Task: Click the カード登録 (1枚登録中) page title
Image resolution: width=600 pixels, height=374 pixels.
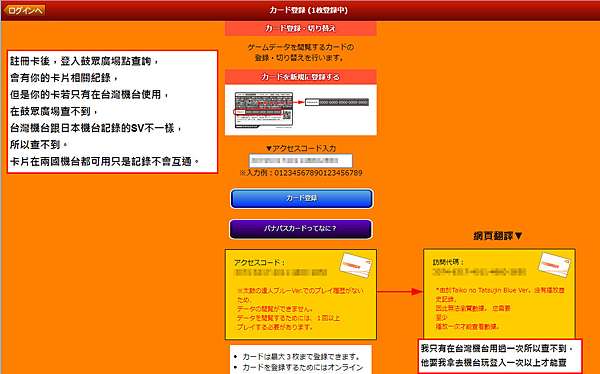Action: (308, 10)
